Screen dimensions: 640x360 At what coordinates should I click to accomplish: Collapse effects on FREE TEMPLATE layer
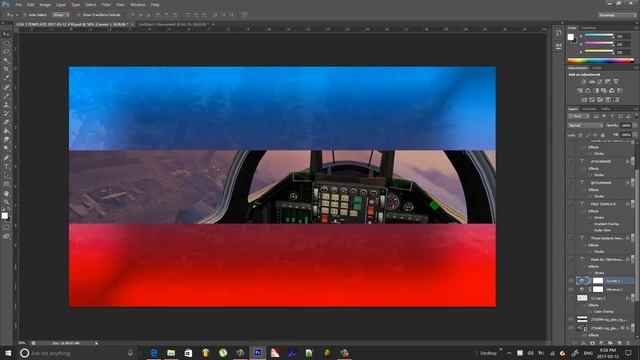[x=632, y=204]
